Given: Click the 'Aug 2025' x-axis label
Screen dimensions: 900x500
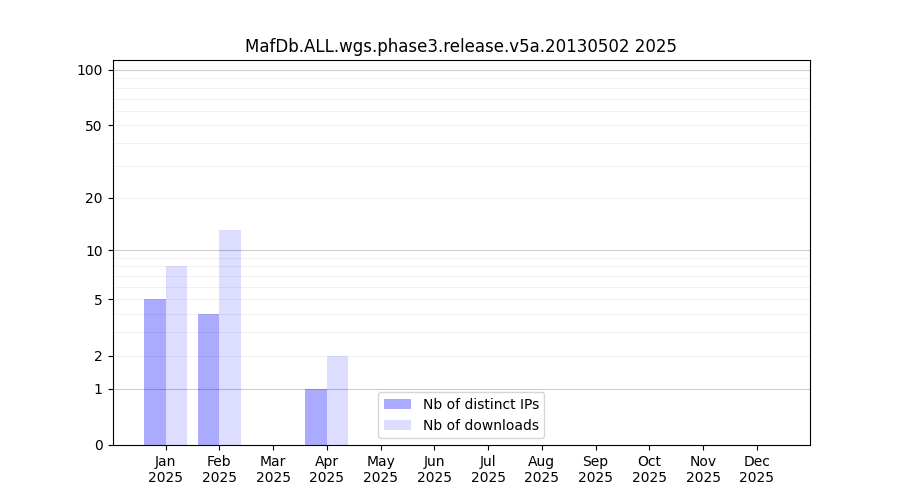Looking at the screenshot, I should pyautogui.click(x=541, y=469).
